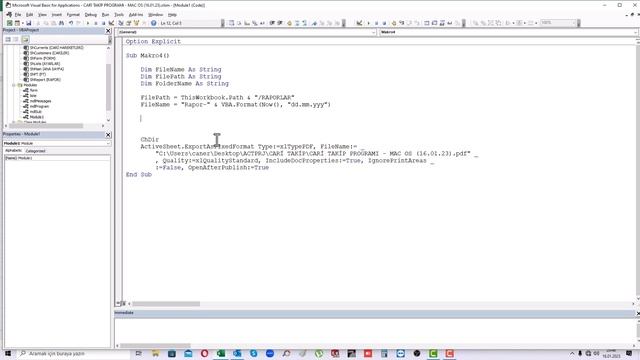The height and width of the screenshot is (360, 640).
Task: Click the Locals Window icon in debug toolbar
Action: [427, 23]
